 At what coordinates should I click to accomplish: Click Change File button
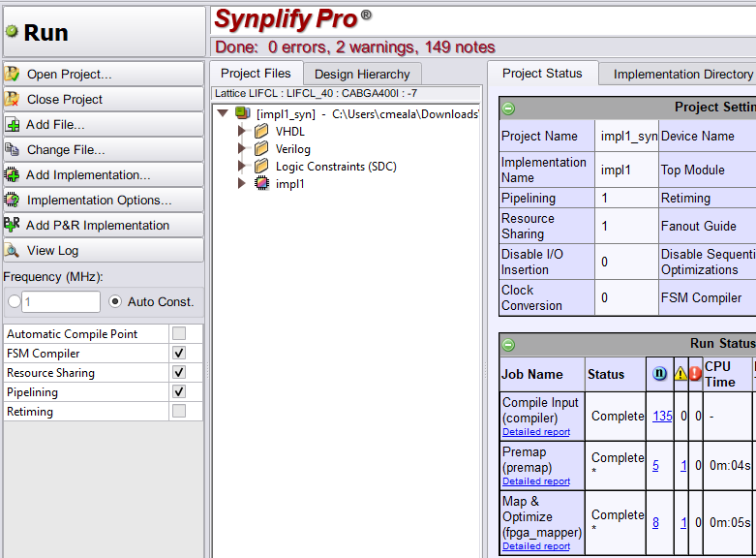tap(104, 149)
